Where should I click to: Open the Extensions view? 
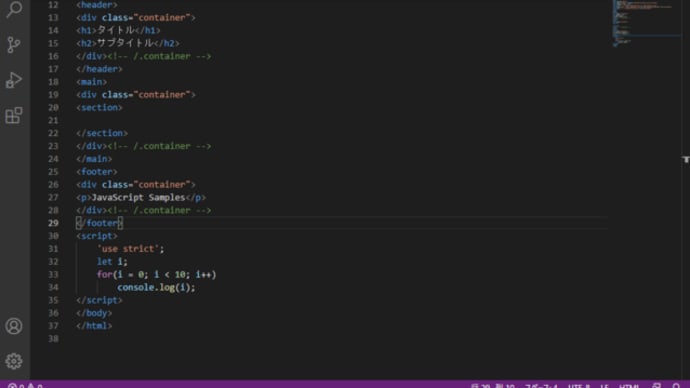click(14, 115)
